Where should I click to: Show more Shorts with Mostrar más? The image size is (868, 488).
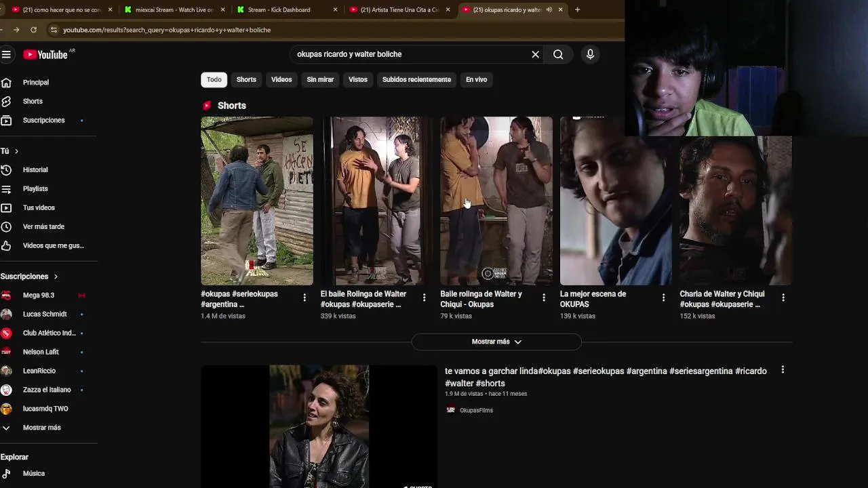click(496, 342)
